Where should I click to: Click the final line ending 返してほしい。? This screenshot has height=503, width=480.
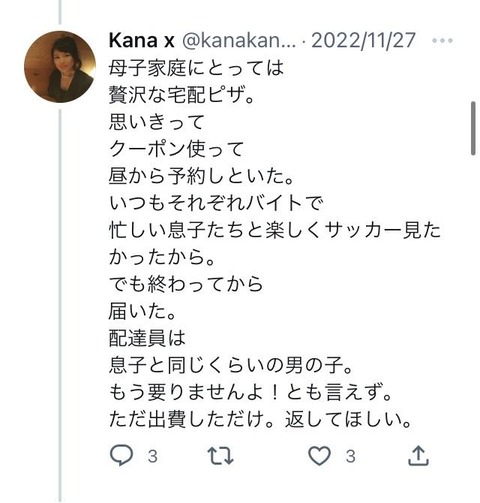pyautogui.click(x=261, y=420)
